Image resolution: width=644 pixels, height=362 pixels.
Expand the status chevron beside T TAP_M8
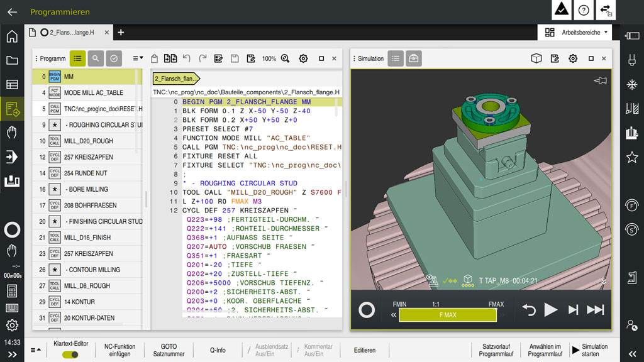604,281
